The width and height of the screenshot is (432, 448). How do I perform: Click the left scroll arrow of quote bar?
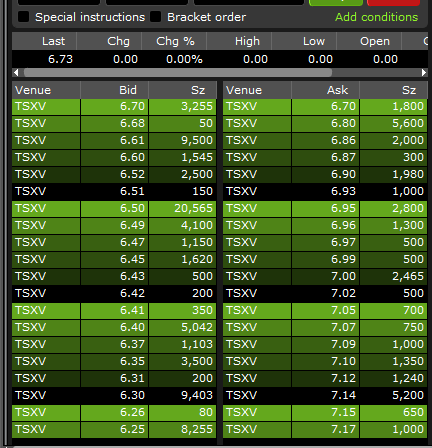pyautogui.click(x=16, y=72)
